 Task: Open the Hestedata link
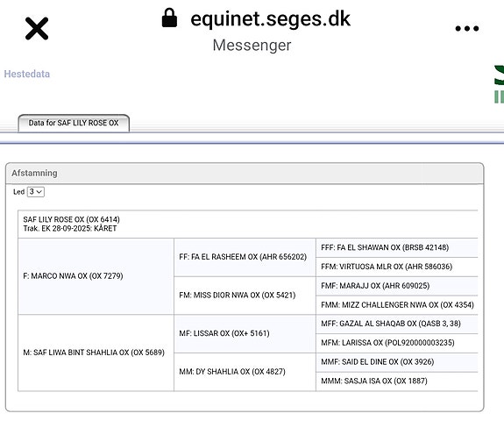tap(27, 74)
